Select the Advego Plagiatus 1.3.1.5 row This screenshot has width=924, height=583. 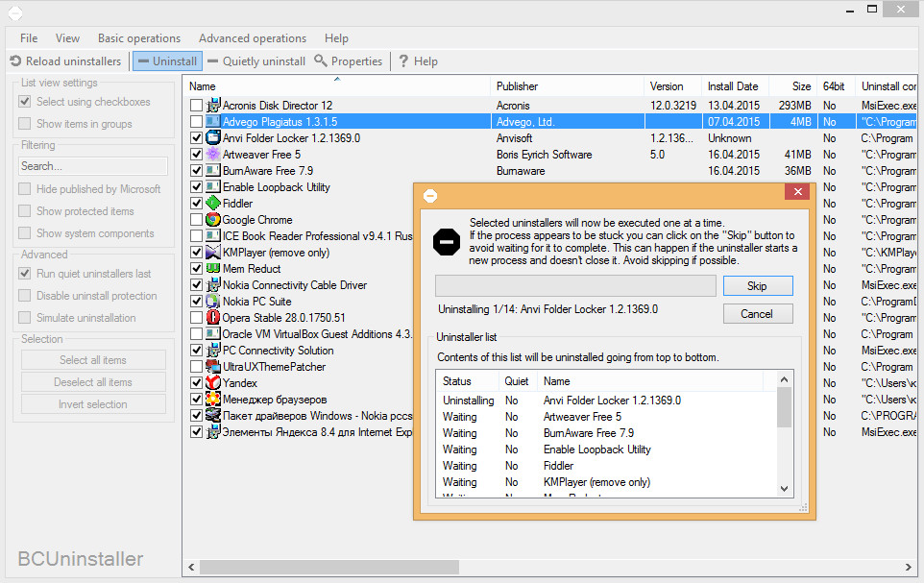click(x=550, y=122)
